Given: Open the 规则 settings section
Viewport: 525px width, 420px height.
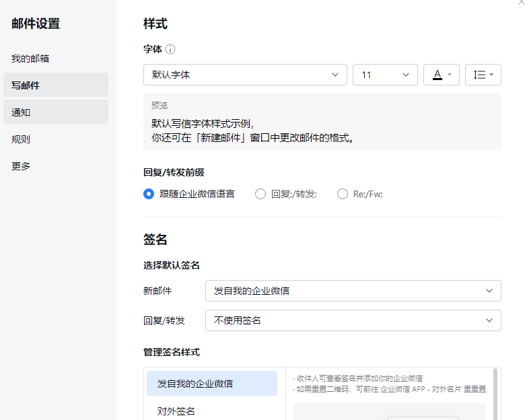Looking at the screenshot, I should [56, 139].
